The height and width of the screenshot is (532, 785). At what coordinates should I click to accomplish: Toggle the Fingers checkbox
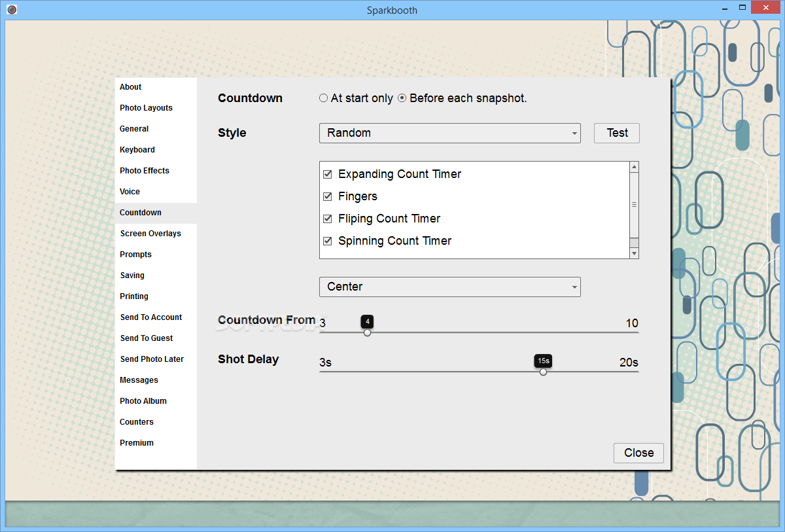coord(328,197)
